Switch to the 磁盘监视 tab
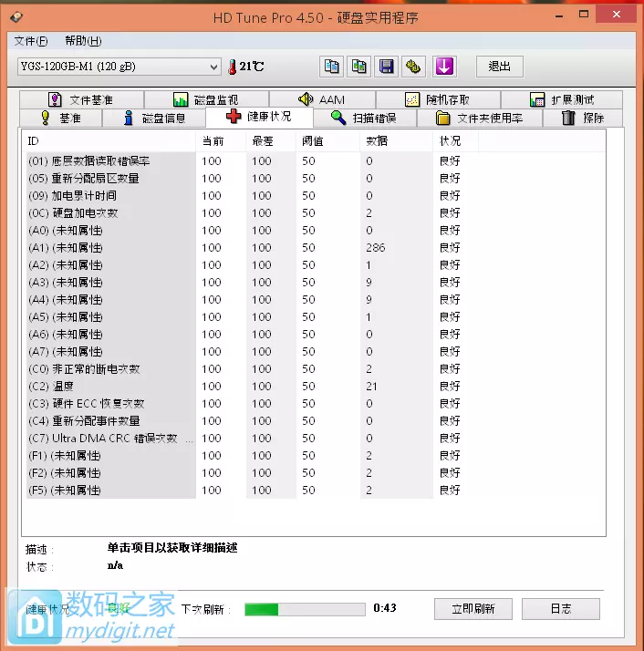This screenshot has width=644, height=651. click(x=206, y=99)
